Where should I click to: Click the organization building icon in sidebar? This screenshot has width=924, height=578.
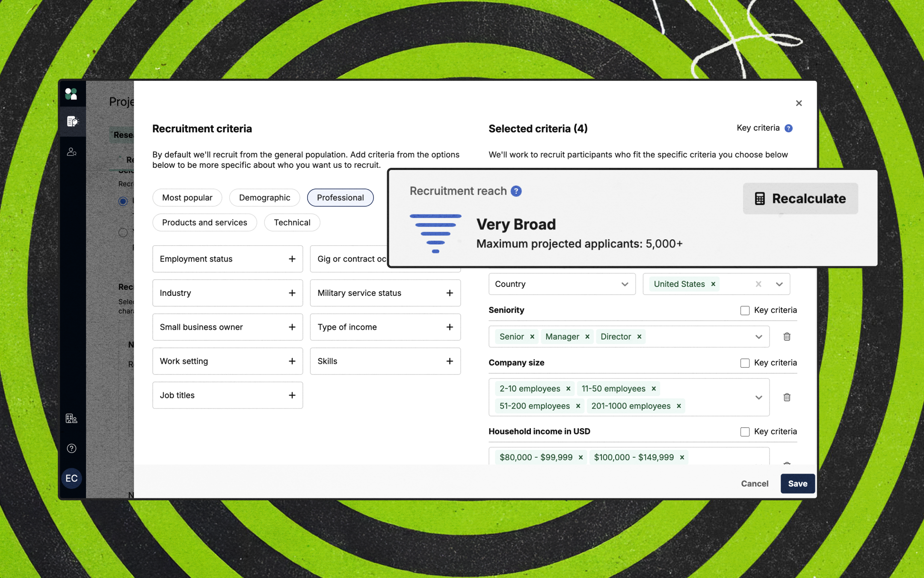point(71,418)
